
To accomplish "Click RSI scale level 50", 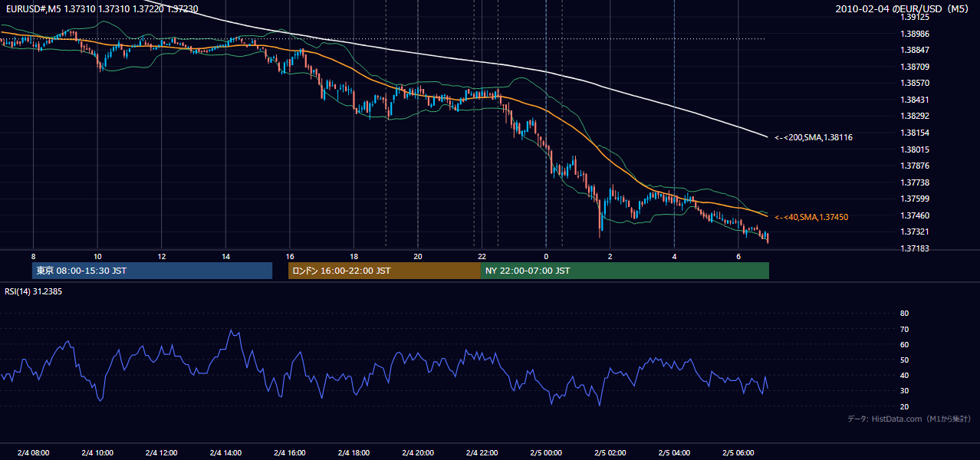I will 904,360.
